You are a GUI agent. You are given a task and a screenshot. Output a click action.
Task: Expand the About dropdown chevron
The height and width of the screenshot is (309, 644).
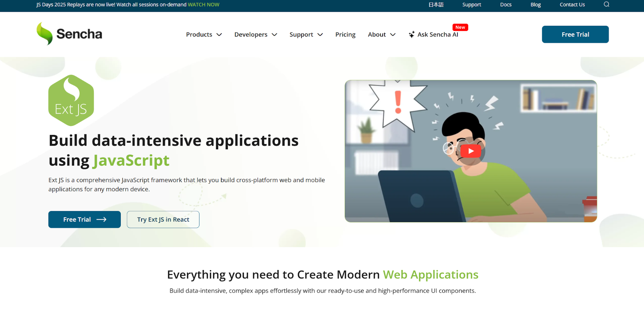click(393, 34)
